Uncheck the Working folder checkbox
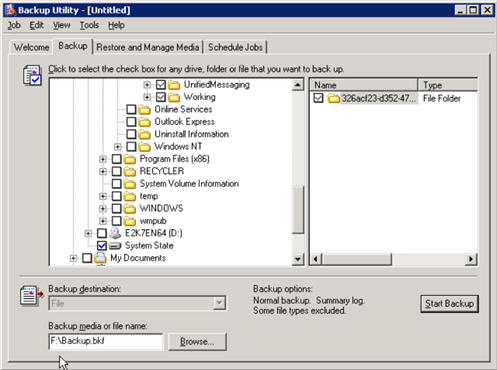Image resolution: width=497 pixels, height=370 pixels. (161, 97)
